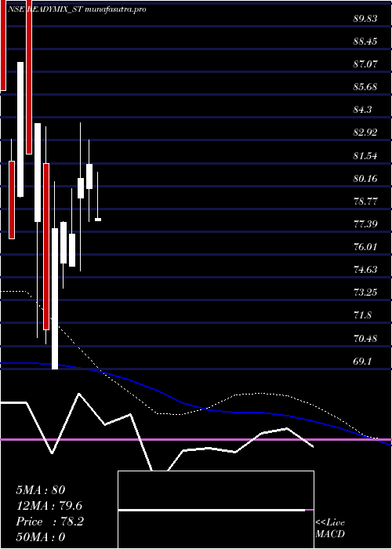Click the 12MA : 79.6 indicator text
The height and width of the screenshot is (549, 392).
pyautogui.click(x=49, y=506)
